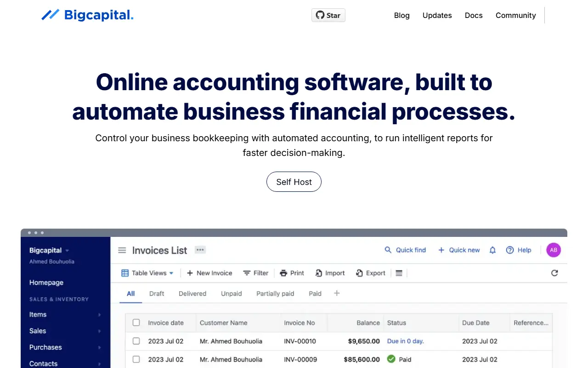588x368 pixels.
Task: Click the GitHub Star button
Action: pyautogui.click(x=328, y=15)
